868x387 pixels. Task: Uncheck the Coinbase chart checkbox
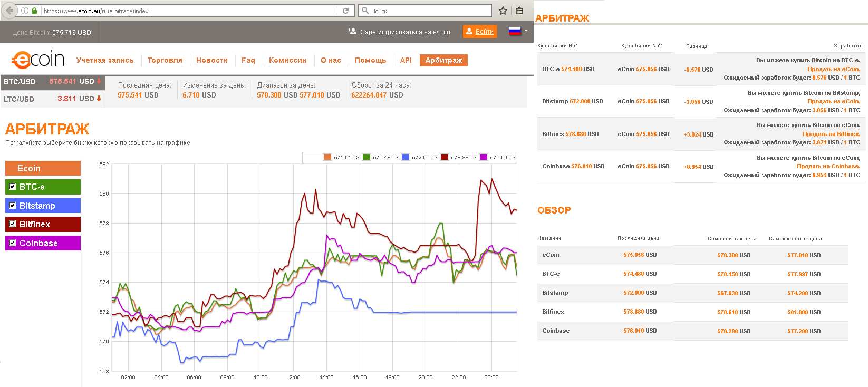tap(13, 243)
